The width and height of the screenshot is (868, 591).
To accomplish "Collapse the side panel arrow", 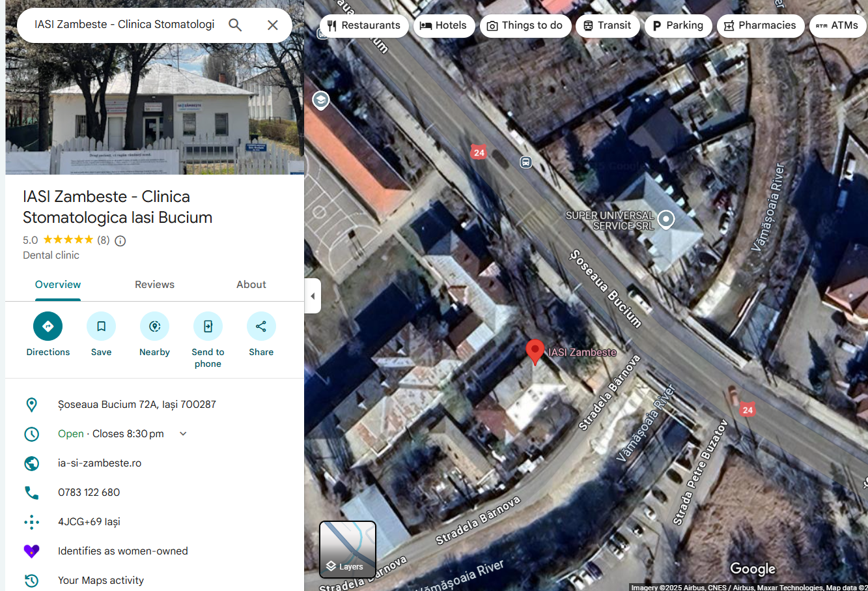I will 313,296.
